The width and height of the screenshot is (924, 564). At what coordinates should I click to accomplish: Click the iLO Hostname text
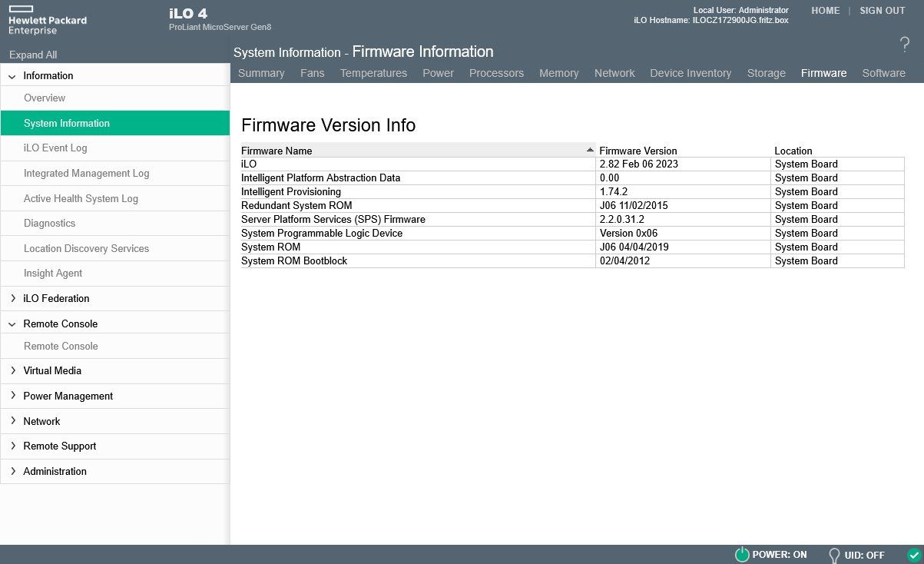tap(711, 20)
